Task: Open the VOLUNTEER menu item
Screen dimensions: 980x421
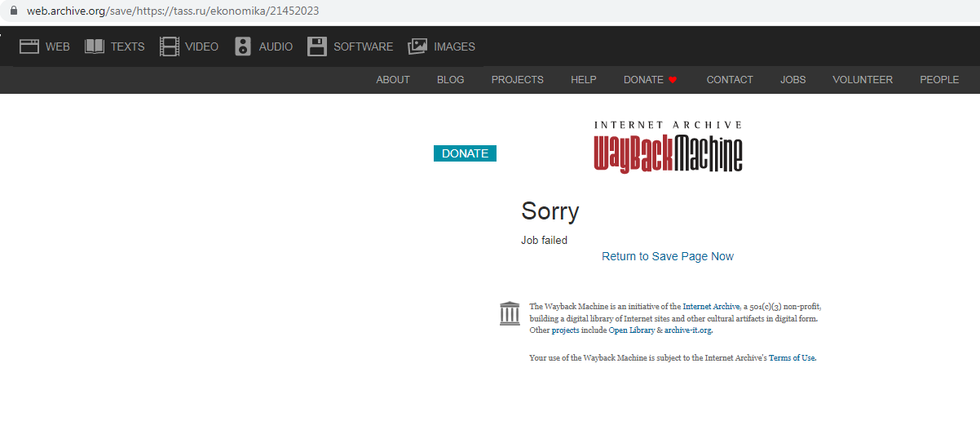Action: (863, 80)
